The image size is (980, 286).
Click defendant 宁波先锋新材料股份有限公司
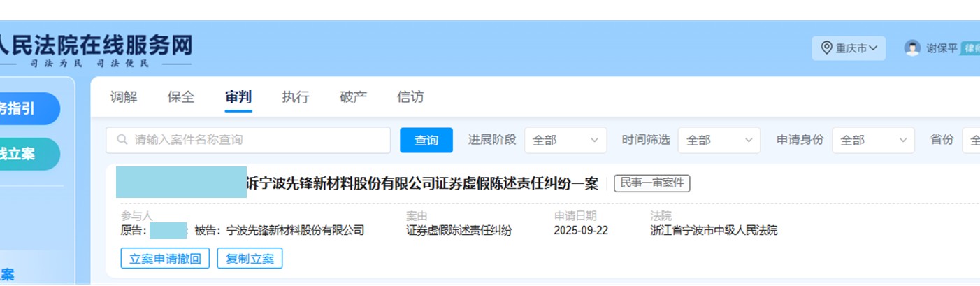(296, 230)
